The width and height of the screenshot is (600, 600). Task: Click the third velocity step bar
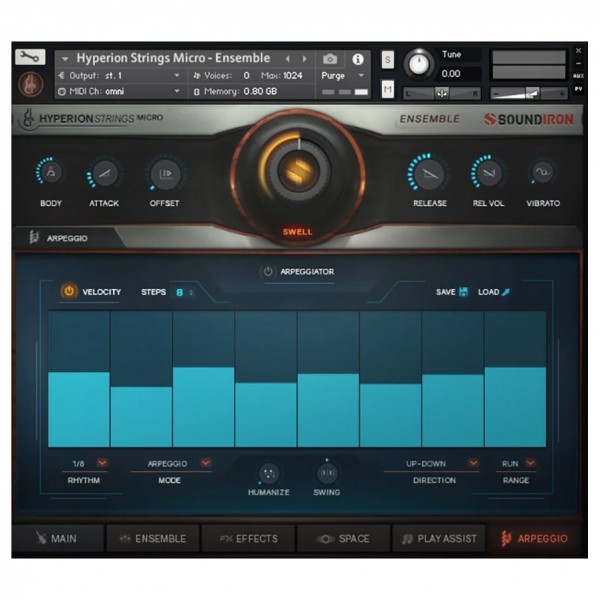(x=204, y=379)
